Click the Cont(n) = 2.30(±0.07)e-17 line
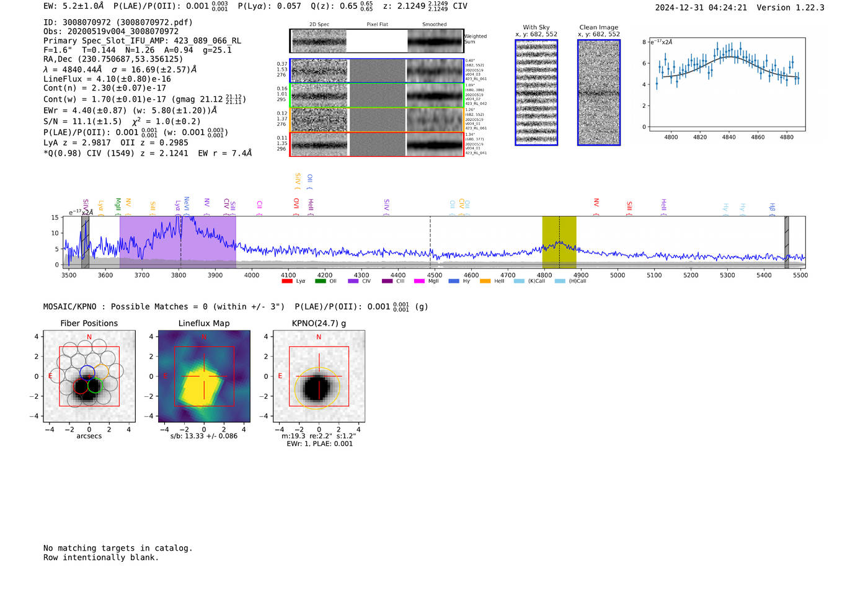The image size is (868, 591). pyautogui.click(x=105, y=88)
